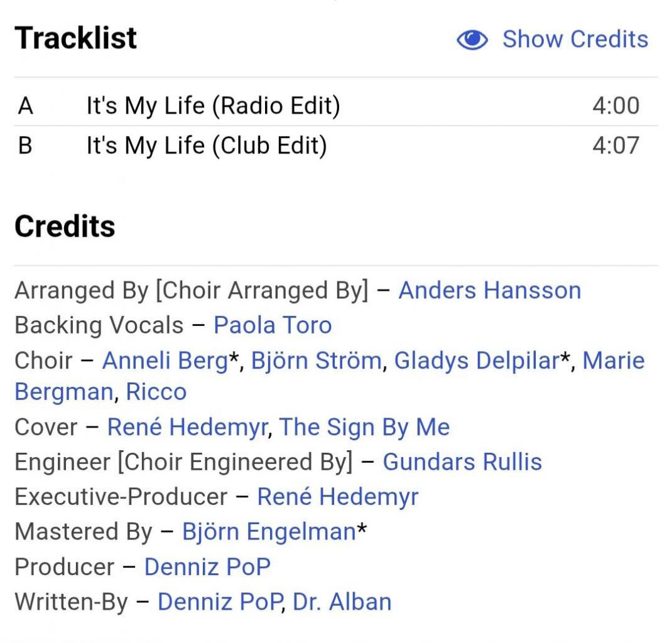672x643 pixels.
Task: Open the Dr. Alban artist link
Action: [342, 602]
